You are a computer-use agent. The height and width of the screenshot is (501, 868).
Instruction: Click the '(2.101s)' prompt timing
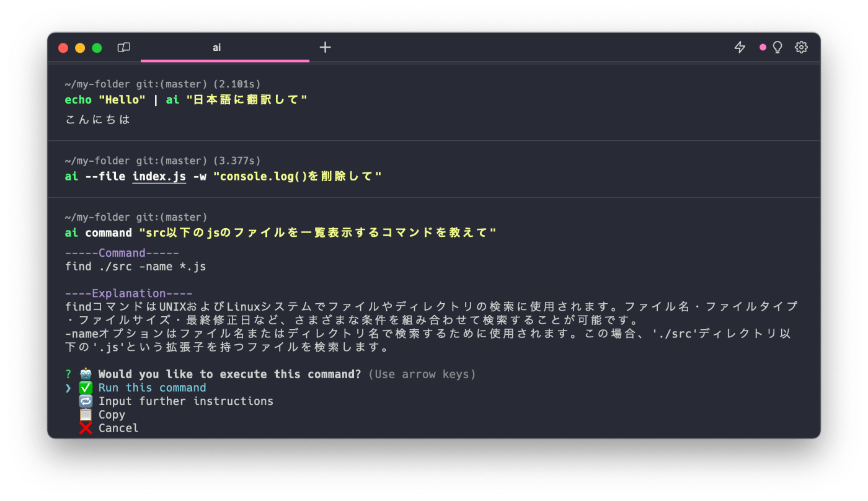click(236, 84)
